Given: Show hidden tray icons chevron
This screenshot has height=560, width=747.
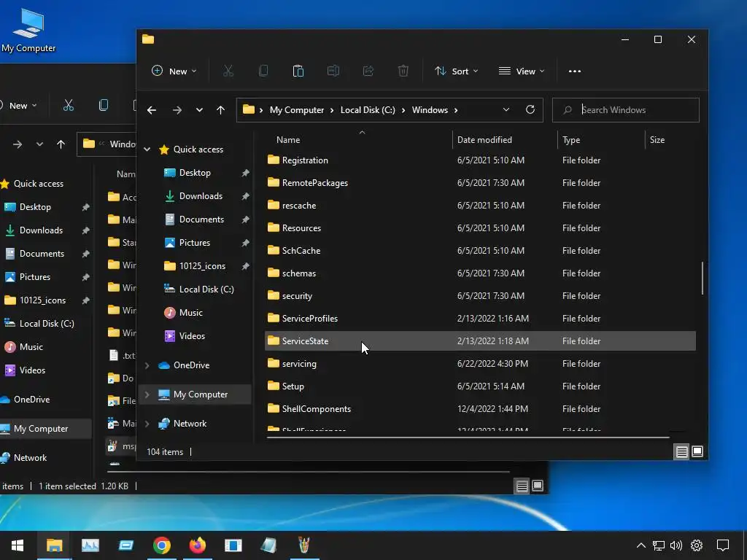Looking at the screenshot, I should point(641,545).
